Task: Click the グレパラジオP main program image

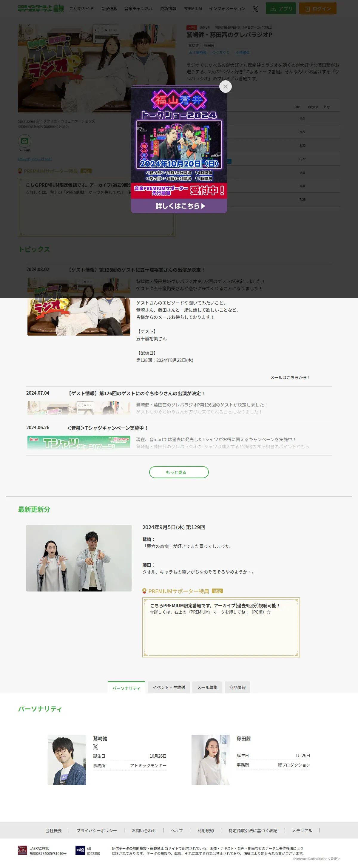Action: click(x=96, y=68)
